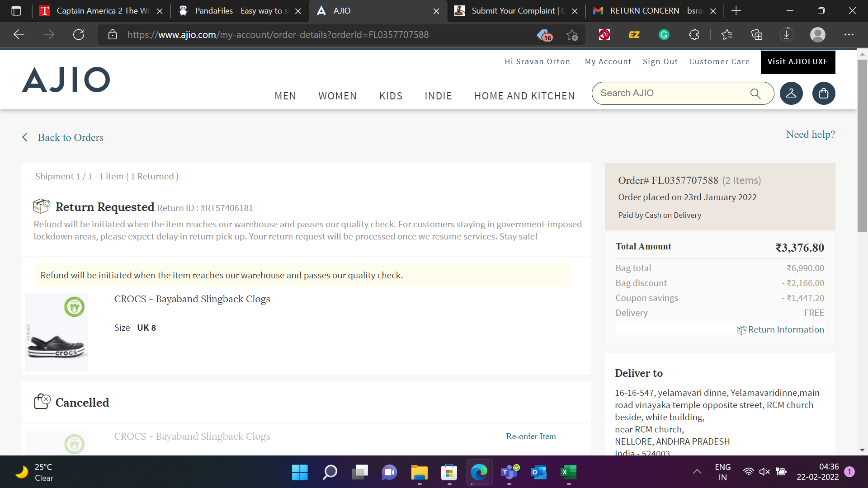Open the shopping bag icon
The width and height of the screenshot is (868, 488).
824,94
